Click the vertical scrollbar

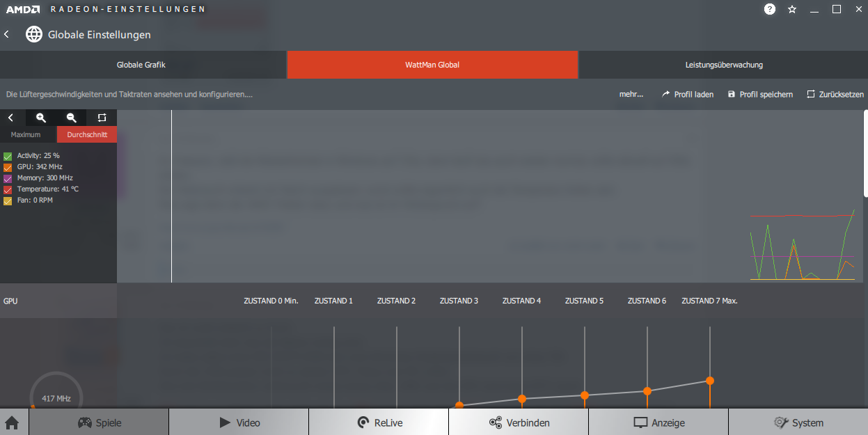[x=865, y=153]
